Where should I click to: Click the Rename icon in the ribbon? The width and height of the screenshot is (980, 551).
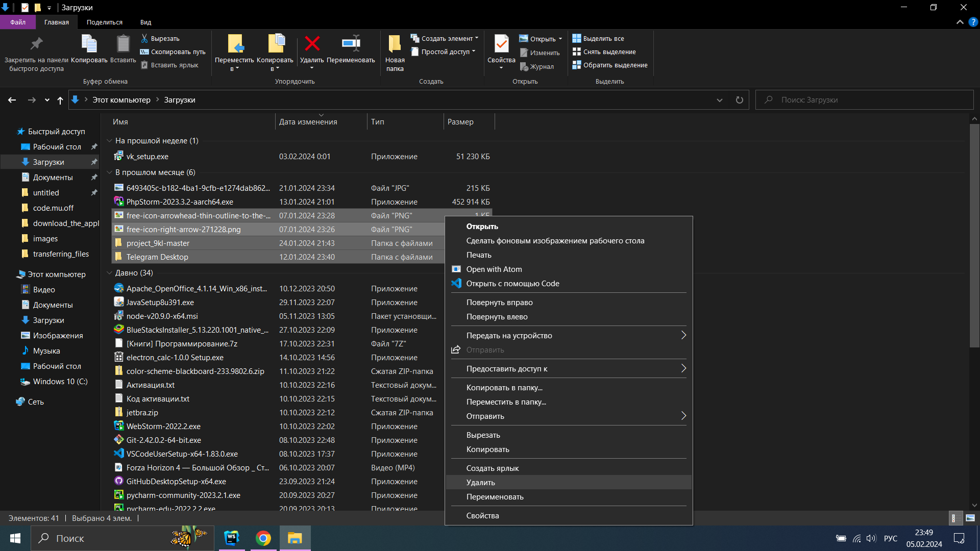[351, 44]
